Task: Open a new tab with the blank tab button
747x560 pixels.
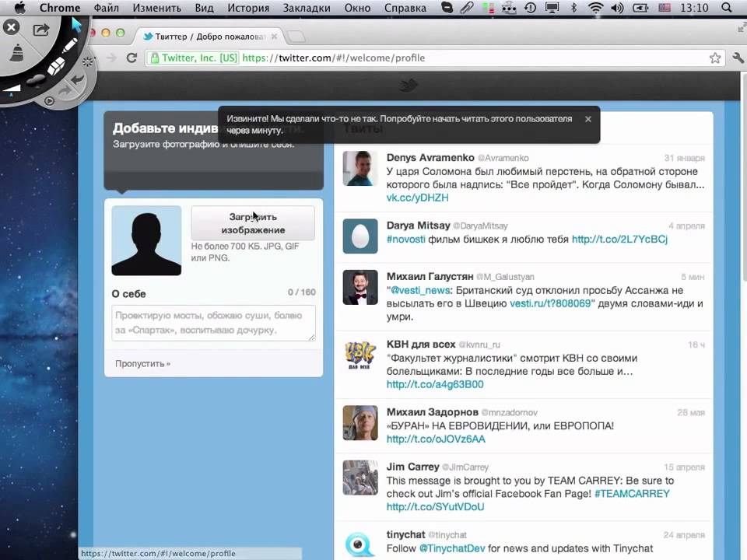Action: tap(296, 37)
